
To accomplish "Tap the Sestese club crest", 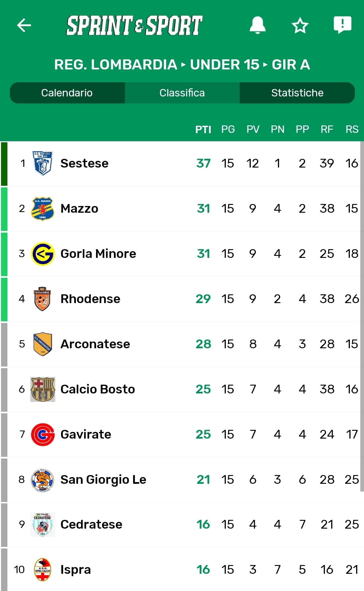I will pos(42,164).
